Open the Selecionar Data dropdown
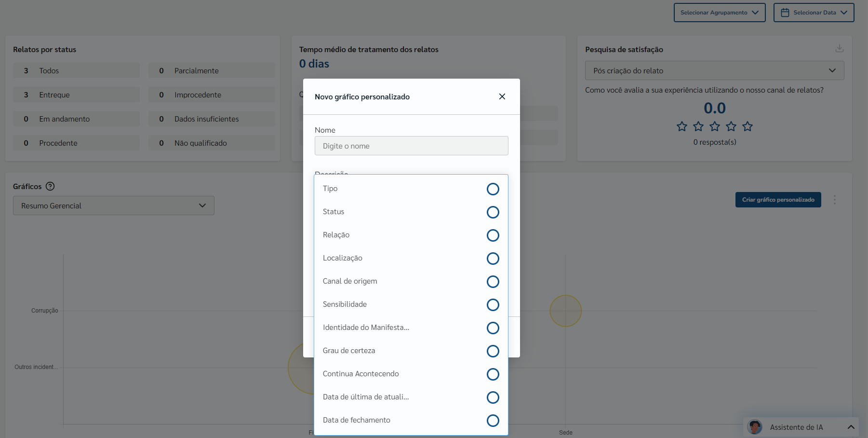The image size is (868, 438). (814, 13)
